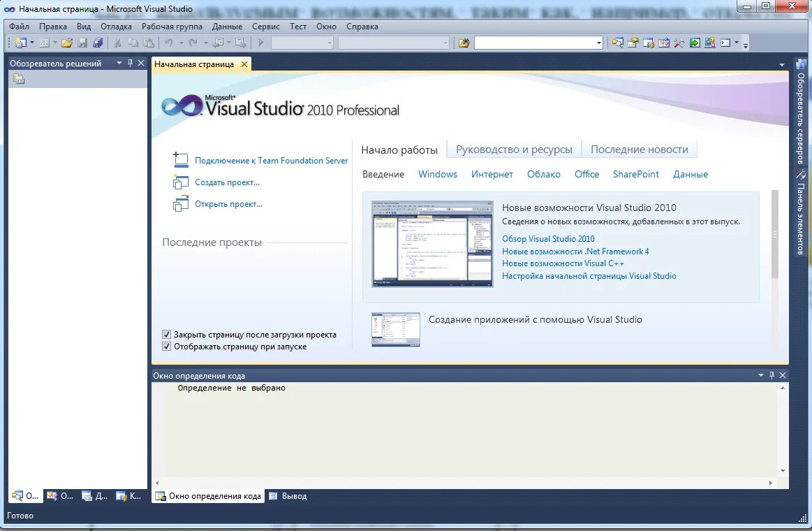
Task: Open the Обозреватель серверов side panel
Action: coord(801,112)
